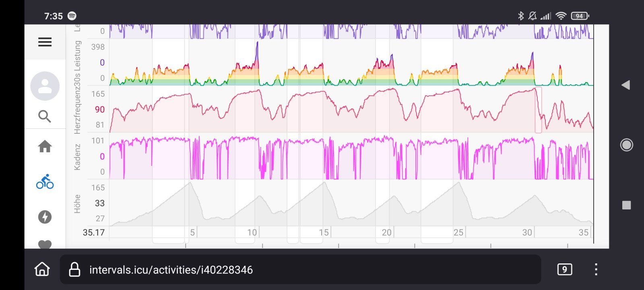Click the 35 minute axis tick
The image size is (644, 290).
point(583,232)
